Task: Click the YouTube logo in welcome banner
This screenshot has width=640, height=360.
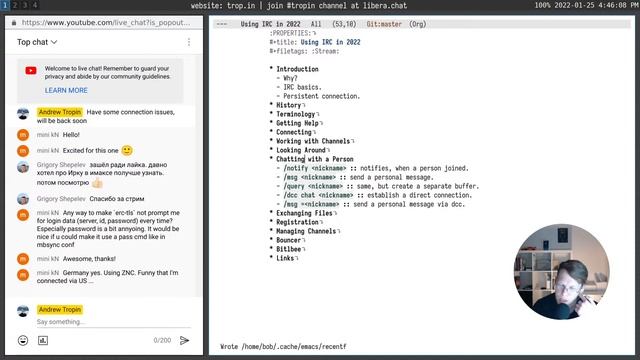Action: pyautogui.click(x=31, y=71)
